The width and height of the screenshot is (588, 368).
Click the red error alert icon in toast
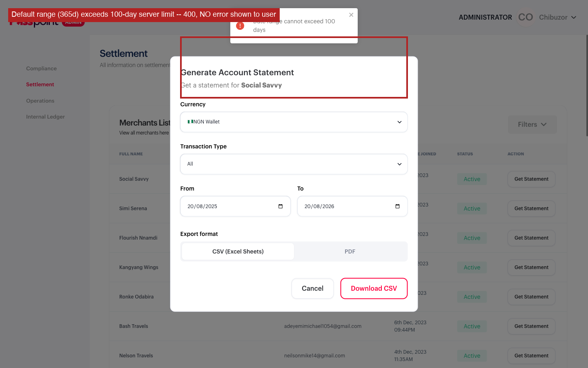(240, 26)
